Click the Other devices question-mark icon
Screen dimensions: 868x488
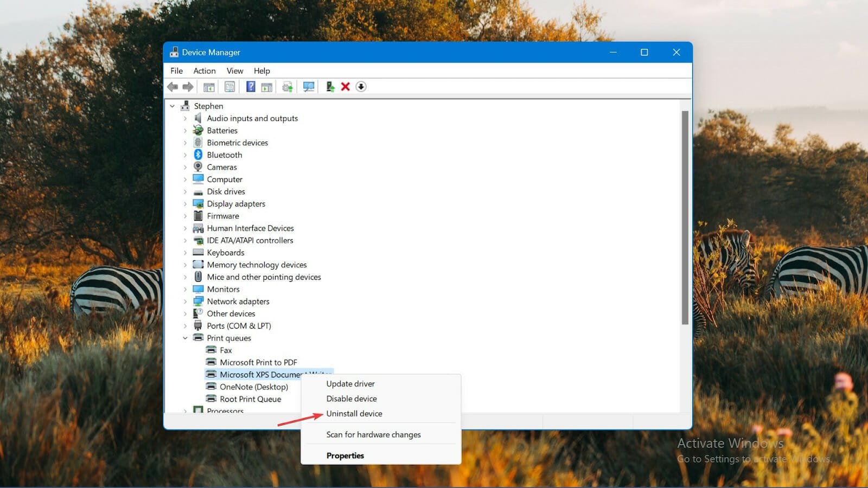198,313
